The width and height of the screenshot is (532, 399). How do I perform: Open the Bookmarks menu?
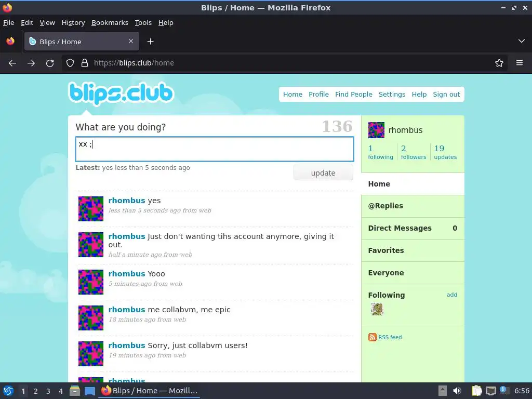pyautogui.click(x=110, y=23)
